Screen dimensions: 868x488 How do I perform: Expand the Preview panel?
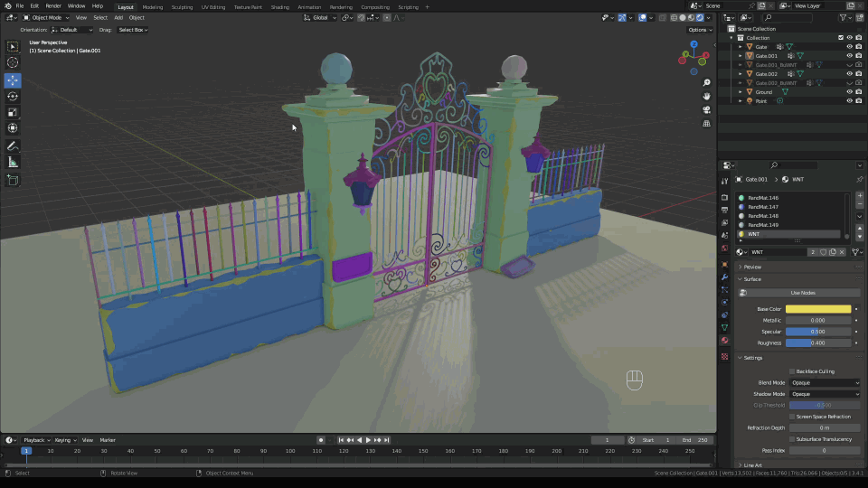(x=752, y=267)
